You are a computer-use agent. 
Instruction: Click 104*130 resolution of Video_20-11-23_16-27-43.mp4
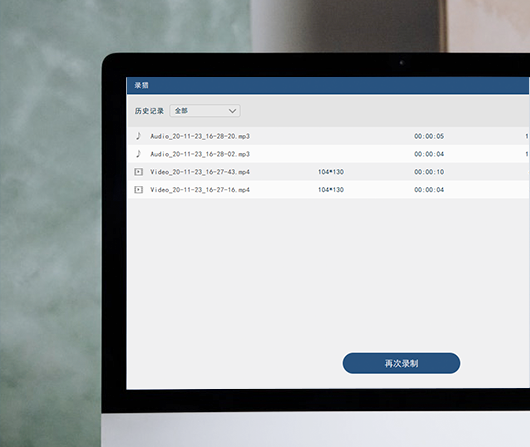pyautogui.click(x=331, y=172)
